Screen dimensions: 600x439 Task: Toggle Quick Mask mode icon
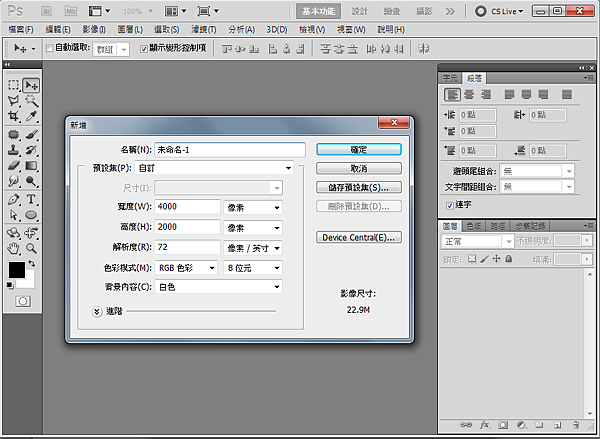point(22,300)
